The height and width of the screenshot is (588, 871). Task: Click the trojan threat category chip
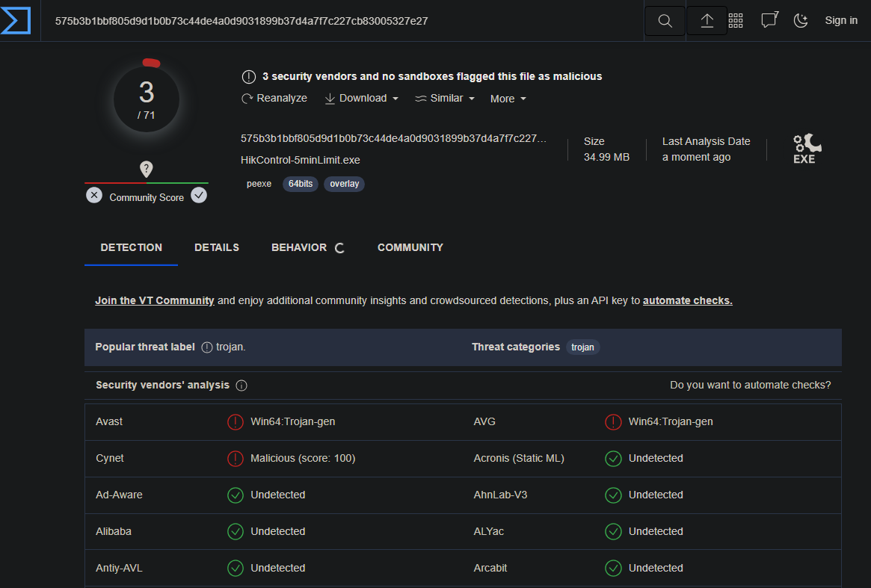coord(582,347)
